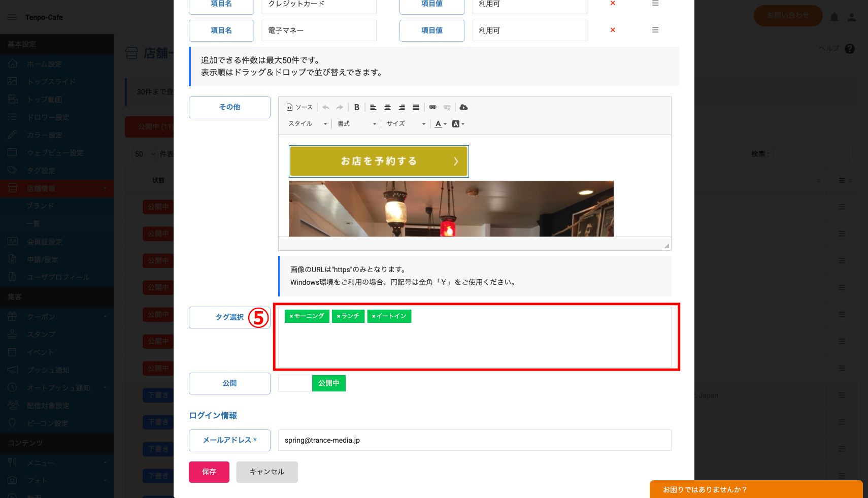Viewport: 868px width, 498px height.
Task: Expand the フォト sidebar item
Action: [x=57, y=481]
